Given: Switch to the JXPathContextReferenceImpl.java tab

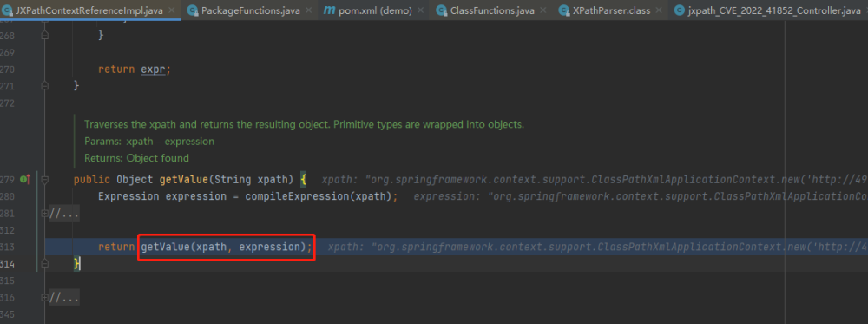Looking at the screenshot, I should 89,10.
